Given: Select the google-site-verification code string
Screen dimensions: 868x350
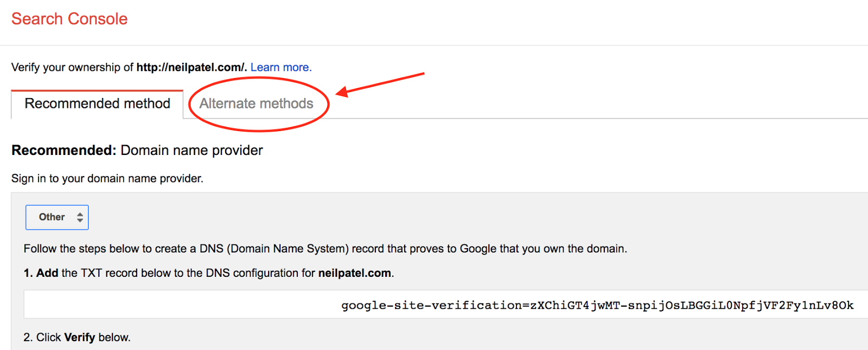Looking at the screenshot, I should coord(597,305).
